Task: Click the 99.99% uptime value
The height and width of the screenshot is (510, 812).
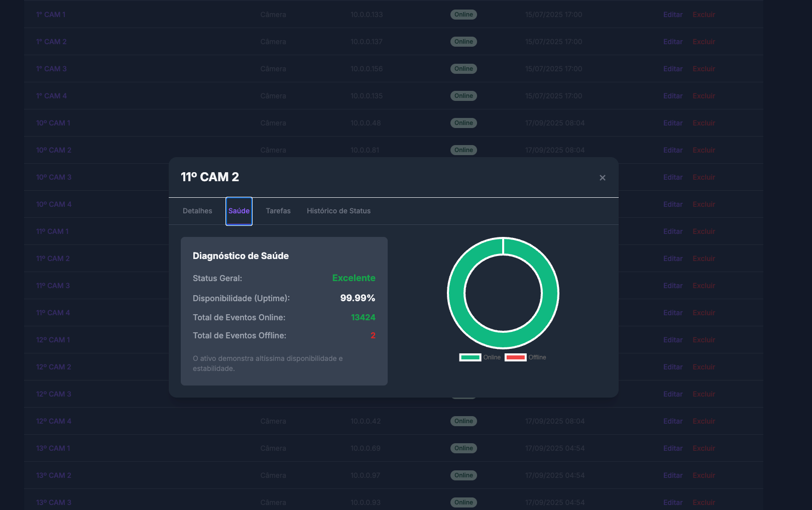Action: point(358,298)
